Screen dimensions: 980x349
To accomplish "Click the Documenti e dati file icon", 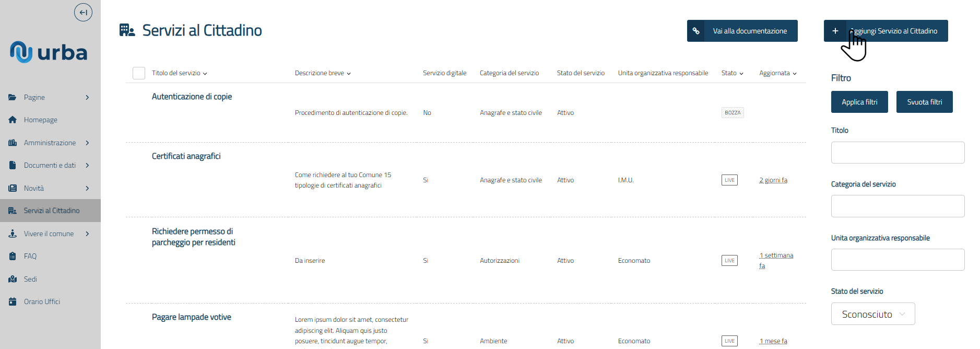I will coord(13,165).
